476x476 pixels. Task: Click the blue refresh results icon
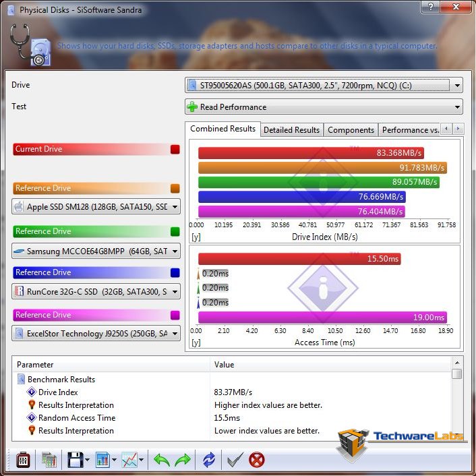(209, 460)
